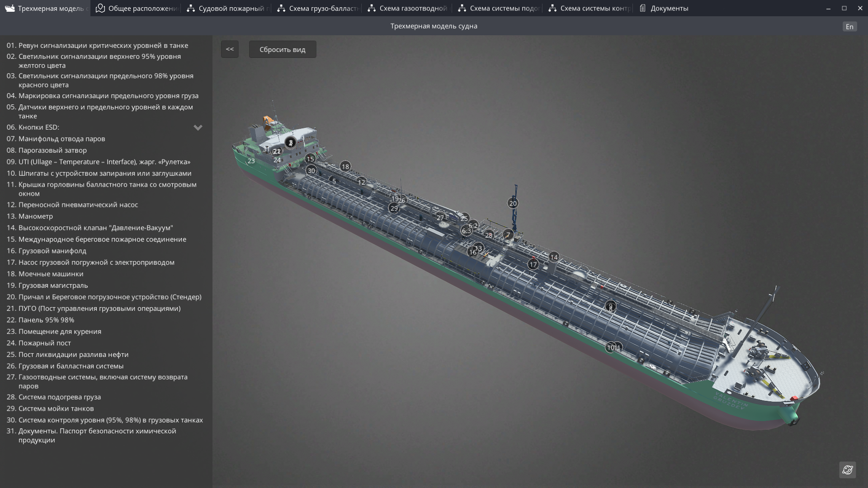Viewport: 868px width, 488px height.
Task: Select marker 18 washing machines
Action: [x=345, y=167]
